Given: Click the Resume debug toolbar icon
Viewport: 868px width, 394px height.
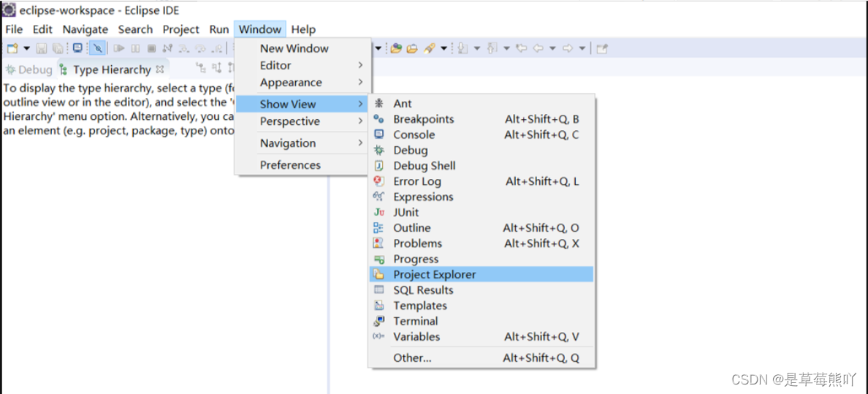Looking at the screenshot, I should pos(119,48).
